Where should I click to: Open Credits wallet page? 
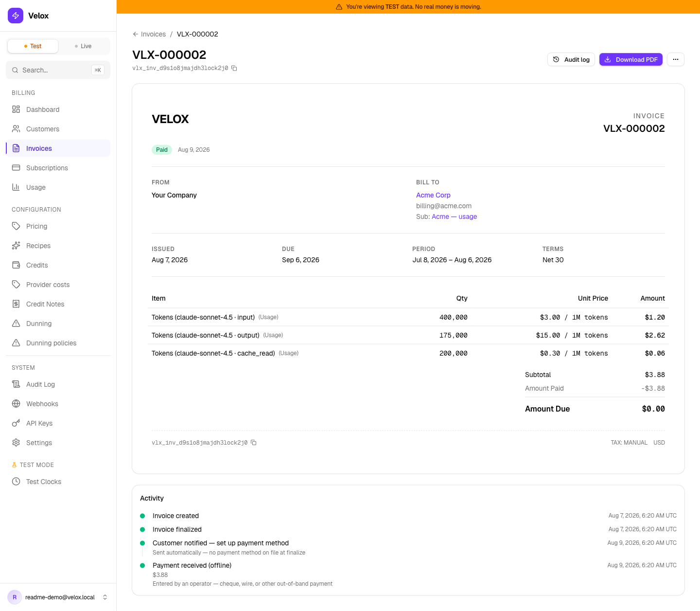point(58,265)
